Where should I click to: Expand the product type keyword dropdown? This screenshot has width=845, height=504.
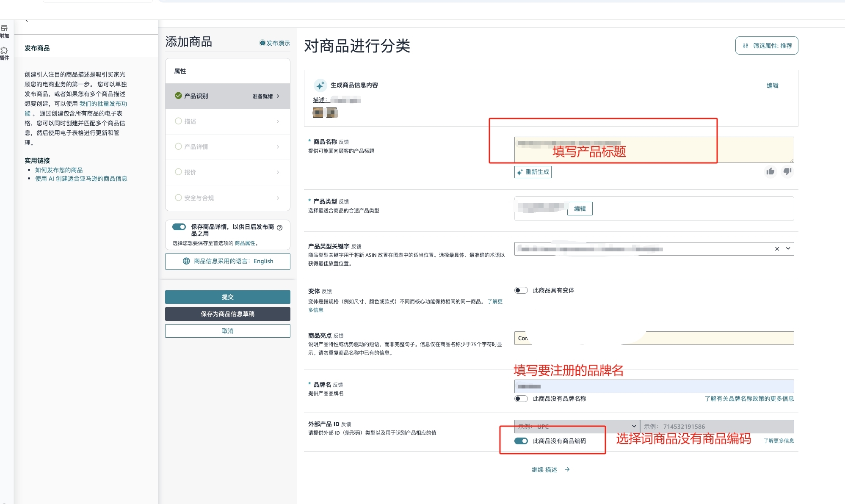(788, 249)
